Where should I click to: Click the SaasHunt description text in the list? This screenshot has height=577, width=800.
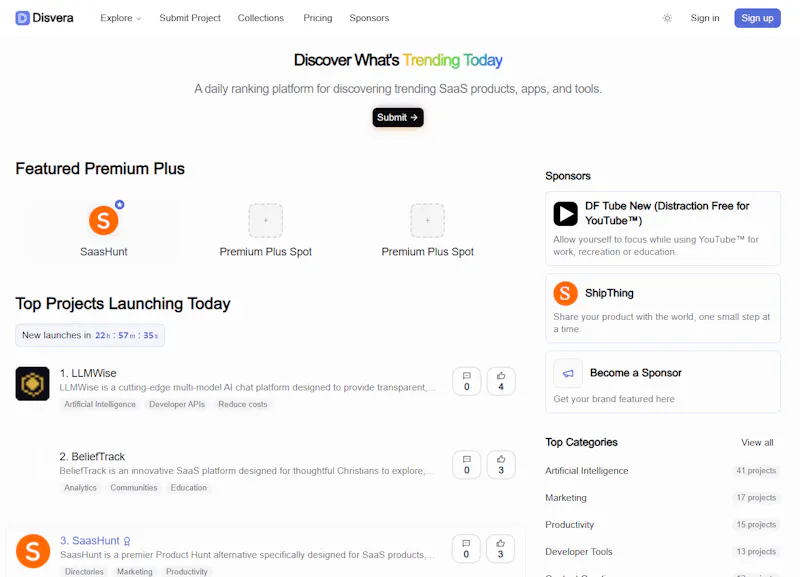[x=247, y=555]
